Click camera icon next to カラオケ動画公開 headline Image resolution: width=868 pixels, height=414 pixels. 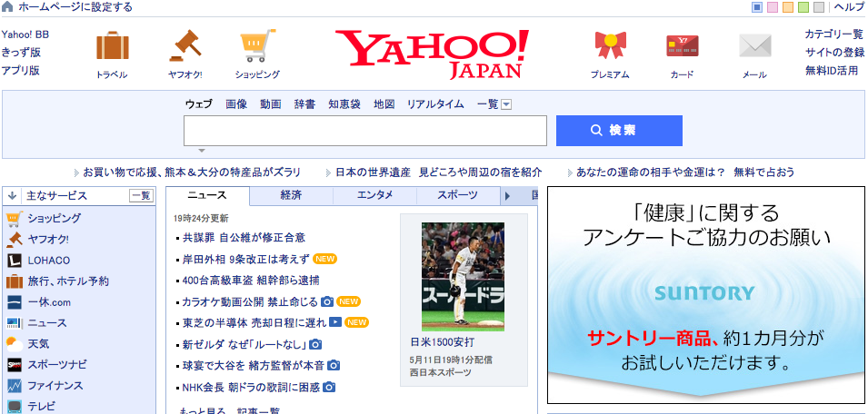click(x=327, y=301)
